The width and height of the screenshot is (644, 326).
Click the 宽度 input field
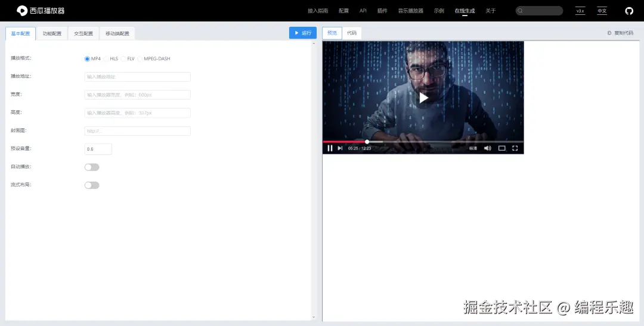pos(138,95)
